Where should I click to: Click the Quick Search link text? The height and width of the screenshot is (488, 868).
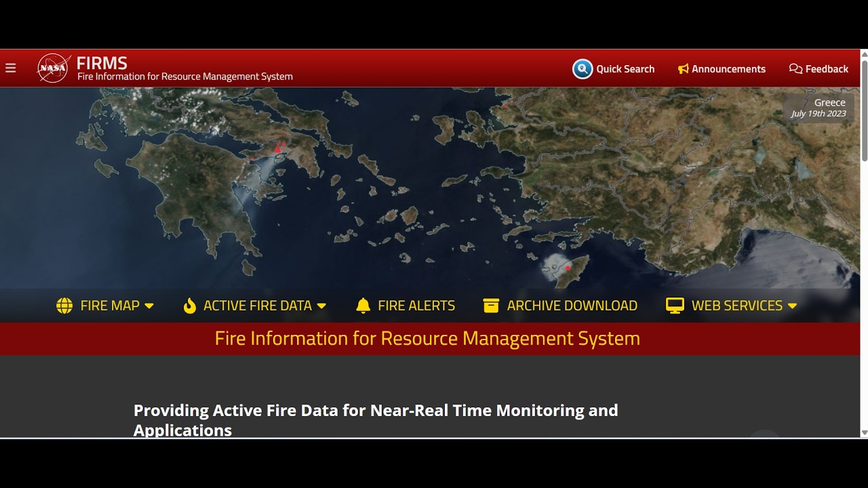[625, 69]
